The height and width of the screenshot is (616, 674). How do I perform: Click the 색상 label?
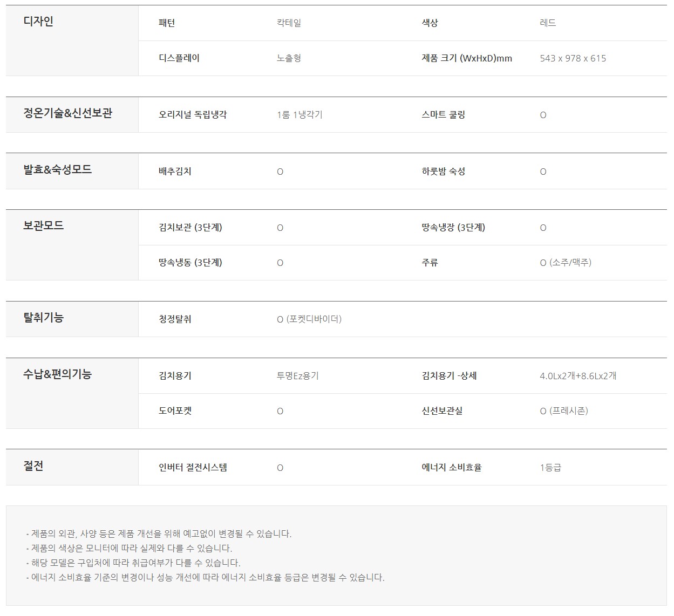coord(430,23)
